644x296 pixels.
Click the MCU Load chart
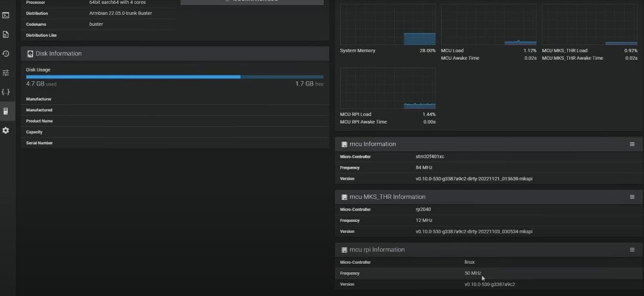(x=489, y=24)
